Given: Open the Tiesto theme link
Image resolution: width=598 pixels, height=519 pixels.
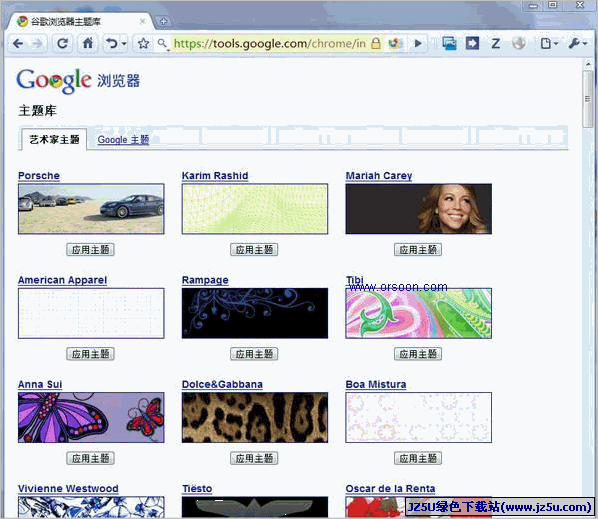Looking at the screenshot, I should [197, 489].
